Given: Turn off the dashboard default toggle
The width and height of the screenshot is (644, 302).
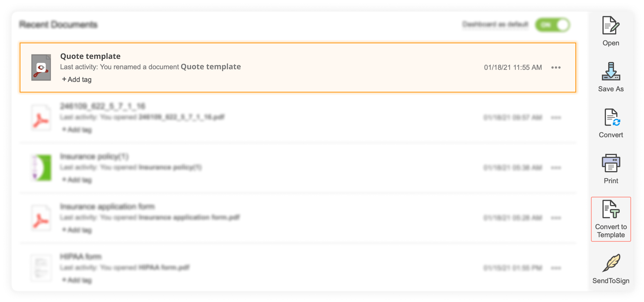Looking at the screenshot, I should pyautogui.click(x=552, y=24).
